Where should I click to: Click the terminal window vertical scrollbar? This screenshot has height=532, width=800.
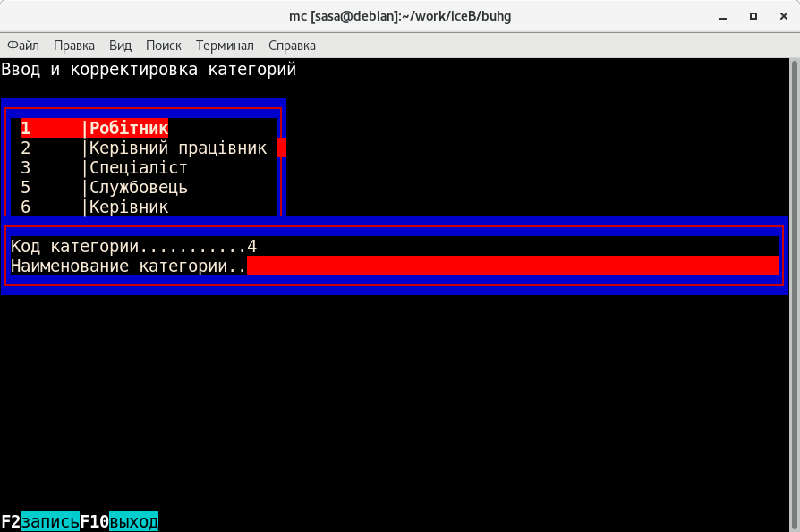click(794, 268)
